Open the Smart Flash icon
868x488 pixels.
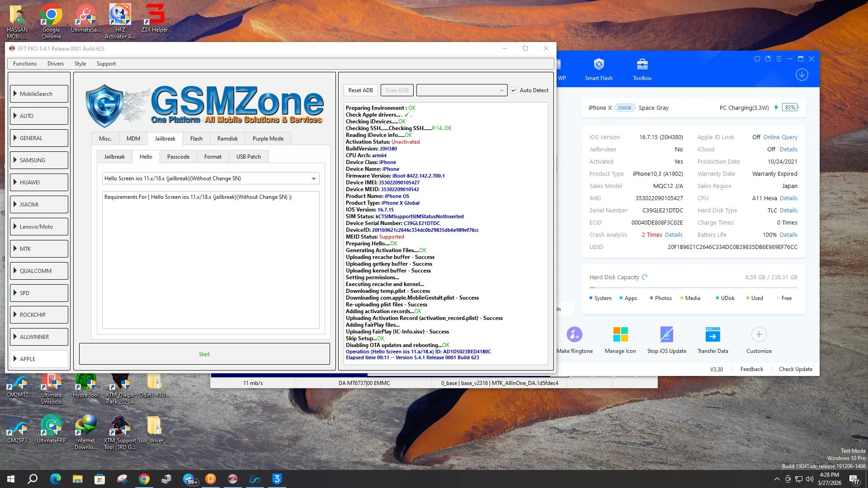pos(599,65)
